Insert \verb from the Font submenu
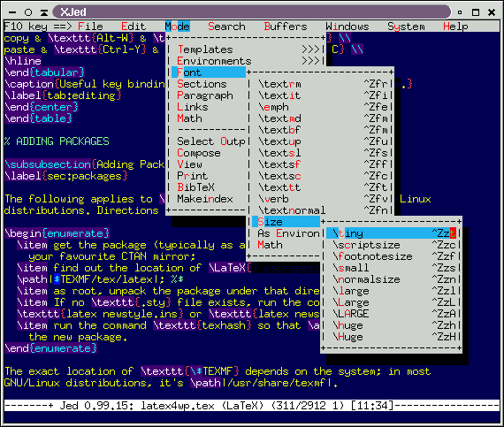Screen dimensions: 504x427 coord(321,199)
